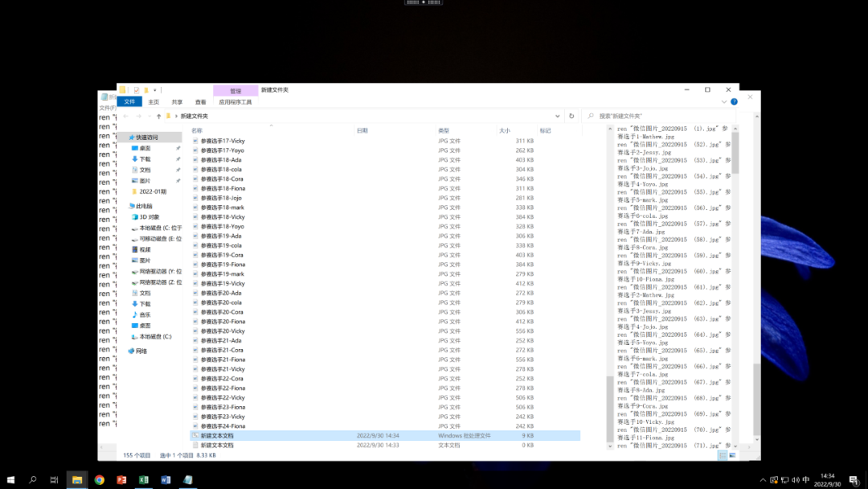Open the 共享 ribbon tab
This screenshot has width=868, height=489.
point(177,102)
